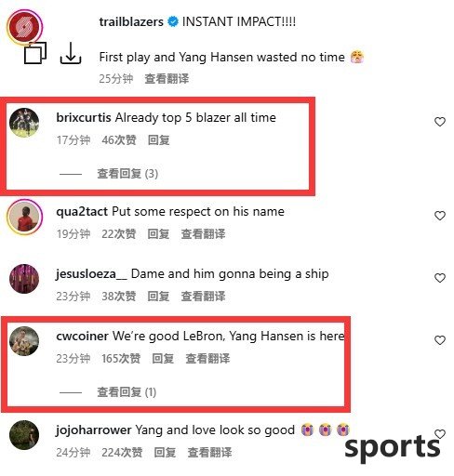
Task: Expand 查看回复 (3) under brixcurtis comment
Action: pyautogui.click(x=127, y=174)
